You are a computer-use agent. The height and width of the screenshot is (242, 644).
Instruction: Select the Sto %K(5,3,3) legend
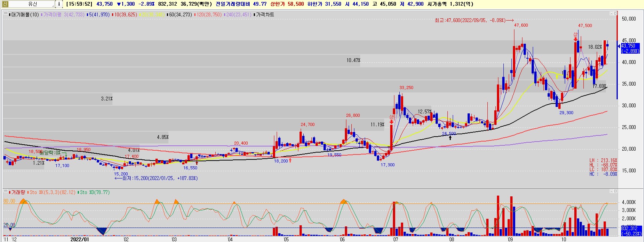pos(52,192)
